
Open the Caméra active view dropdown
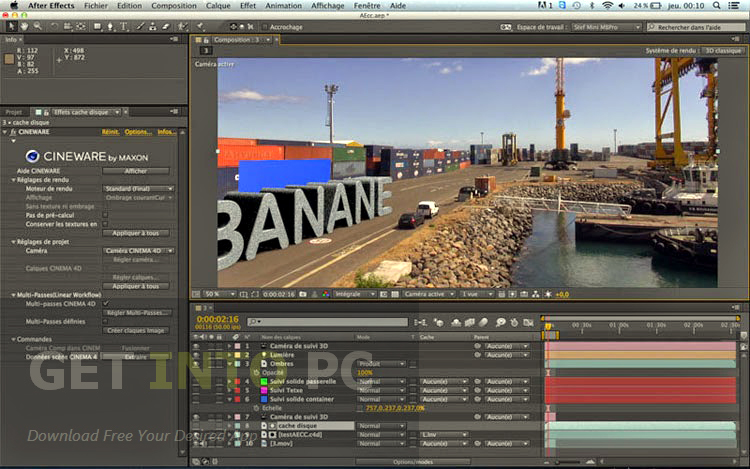point(429,294)
